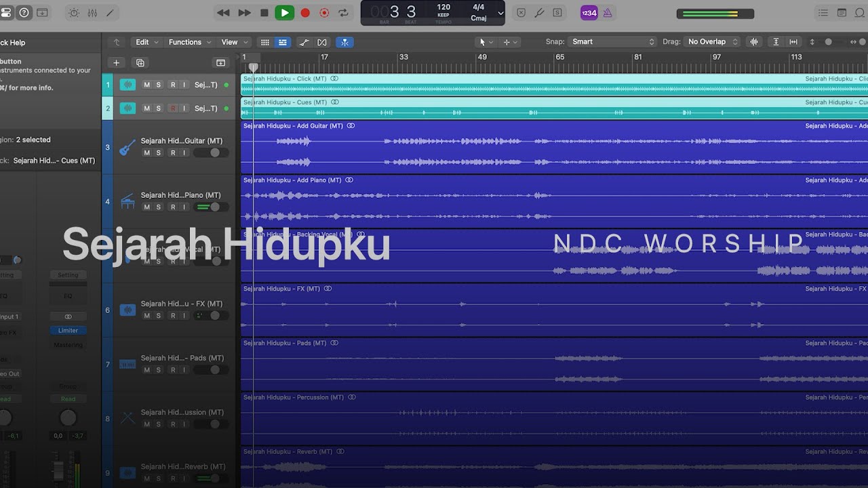Click bar 17 in the timeline ruler
This screenshot has height=488, width=868.
[x=324, y=58]
